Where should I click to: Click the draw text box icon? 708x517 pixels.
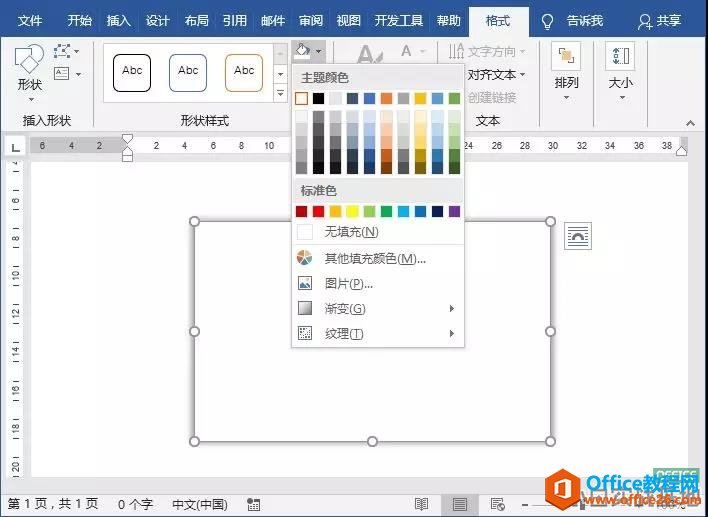point(62,74)
